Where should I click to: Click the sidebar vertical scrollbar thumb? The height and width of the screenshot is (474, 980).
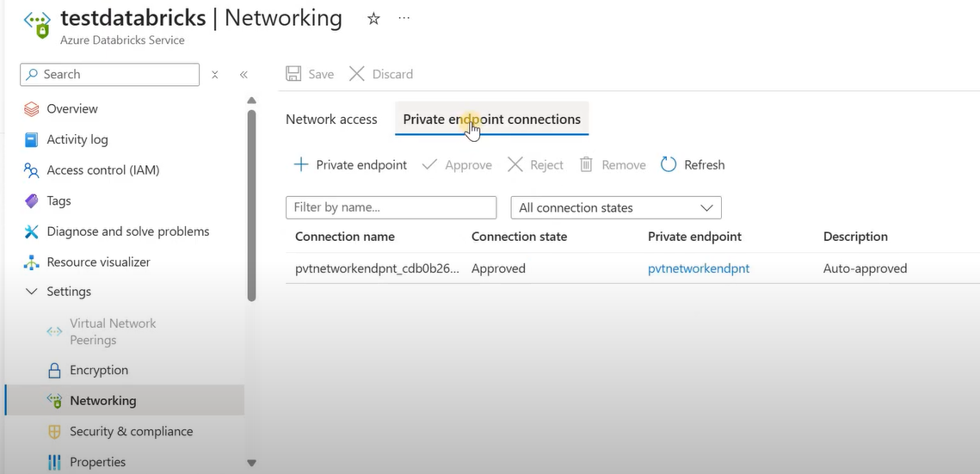click(251, 206)
